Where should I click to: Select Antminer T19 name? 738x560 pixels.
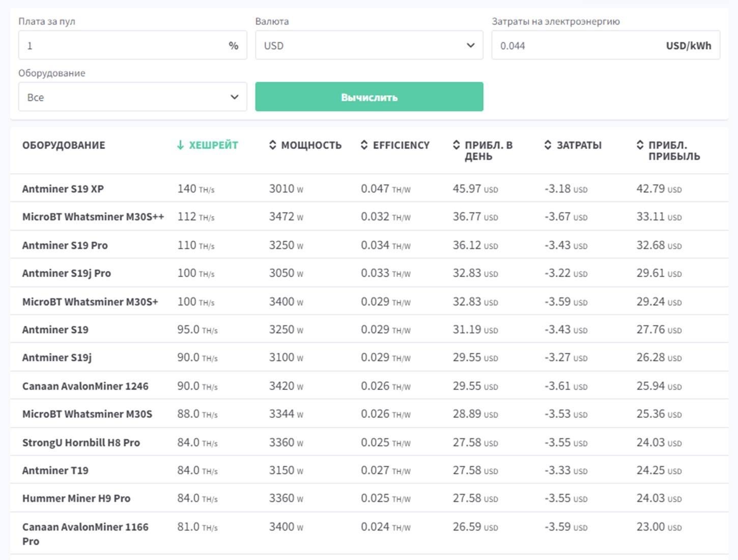pos(55,470)
